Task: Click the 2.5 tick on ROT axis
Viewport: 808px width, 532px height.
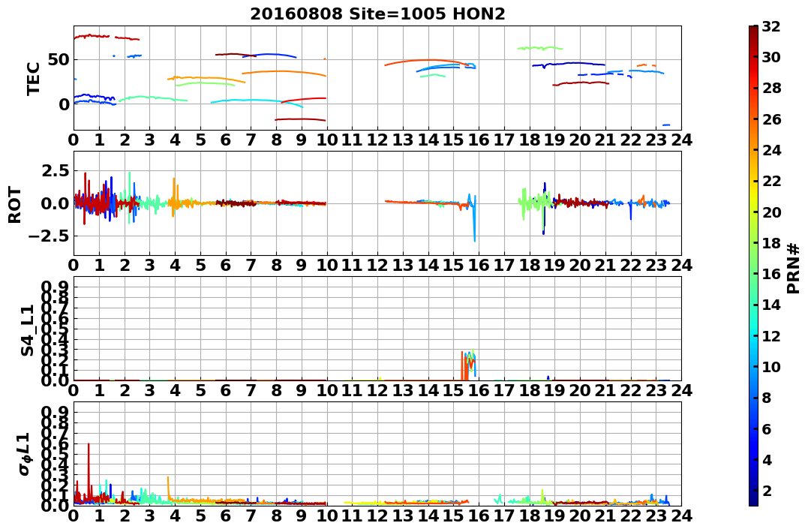Action: point(56,170)
